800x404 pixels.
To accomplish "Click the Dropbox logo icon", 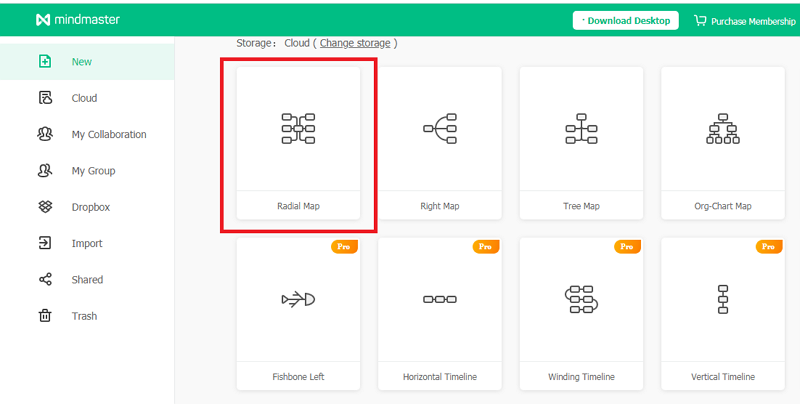I will [x=44, y=207].
